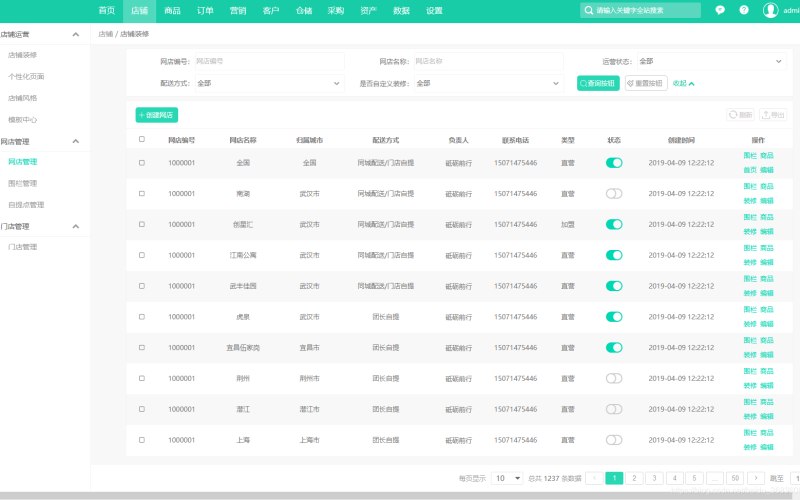Click the breadcrumb 店铺 link
The width and height of the screenshot is (800, 500).
tap(106, 34)
